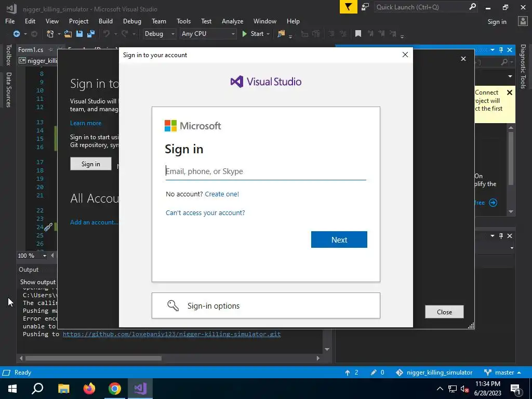Open Firefox from the taskbar
The image size is (532, 399).
click(x=89, y=389)
